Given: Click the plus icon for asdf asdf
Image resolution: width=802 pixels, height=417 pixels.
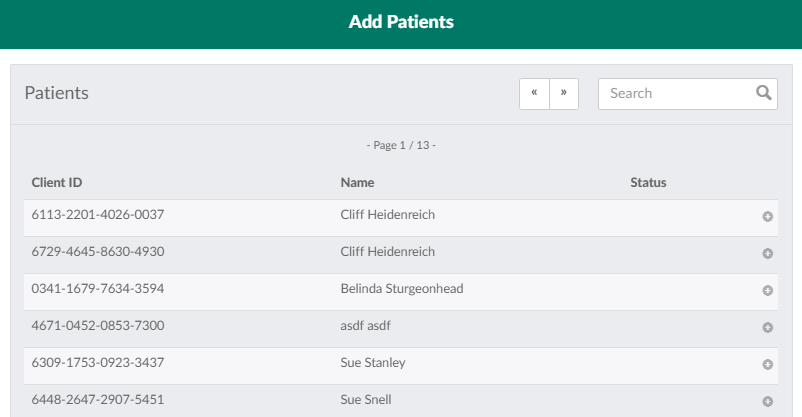Looking at the screenshot, I should tap(768, 327).
